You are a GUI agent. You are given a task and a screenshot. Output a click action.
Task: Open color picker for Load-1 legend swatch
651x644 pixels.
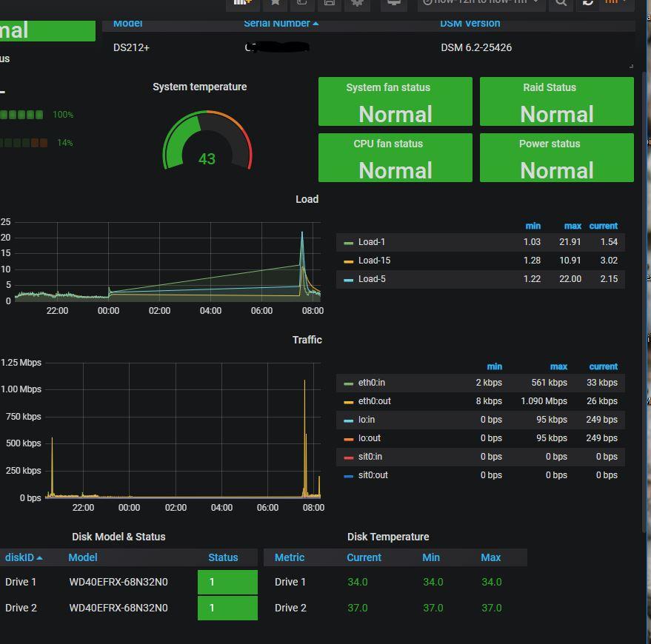[348, 243]
